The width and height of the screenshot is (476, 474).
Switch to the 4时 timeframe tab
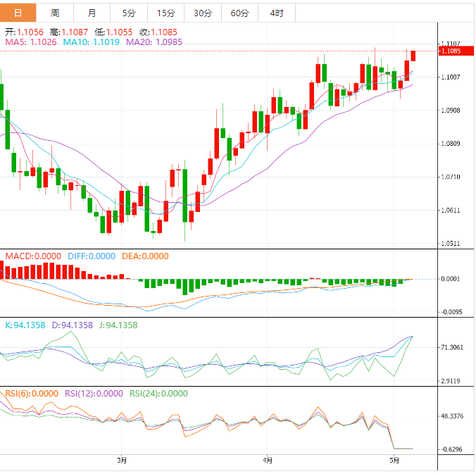tap(277, 13)
